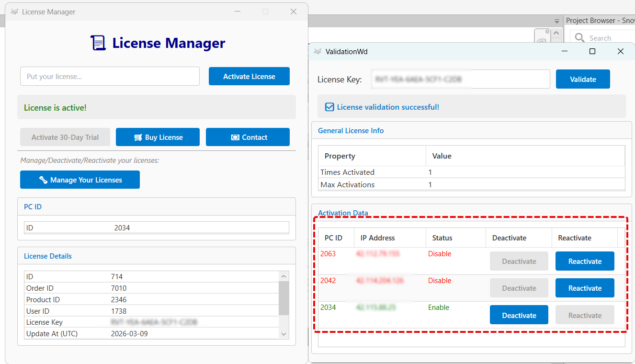Click the License Manager title bar app icon
Viewport: 635px width, 364px height.
point(14,12)
